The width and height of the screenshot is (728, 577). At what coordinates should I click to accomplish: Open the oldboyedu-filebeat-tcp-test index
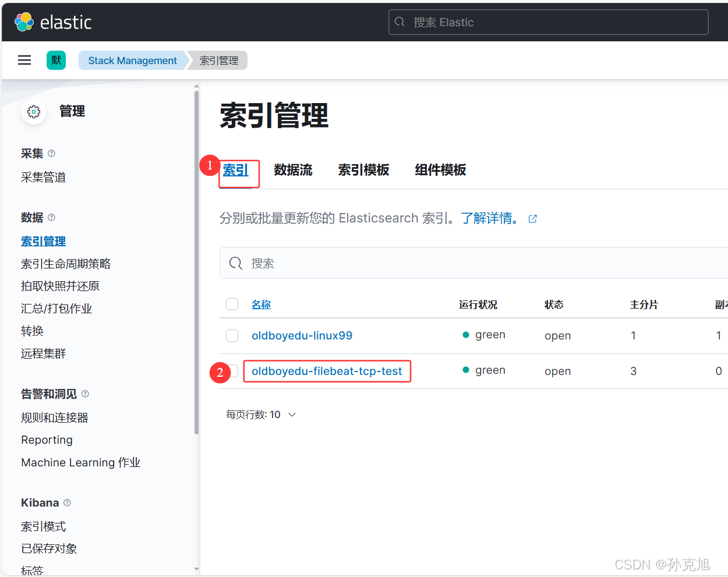tap(327, 371)
